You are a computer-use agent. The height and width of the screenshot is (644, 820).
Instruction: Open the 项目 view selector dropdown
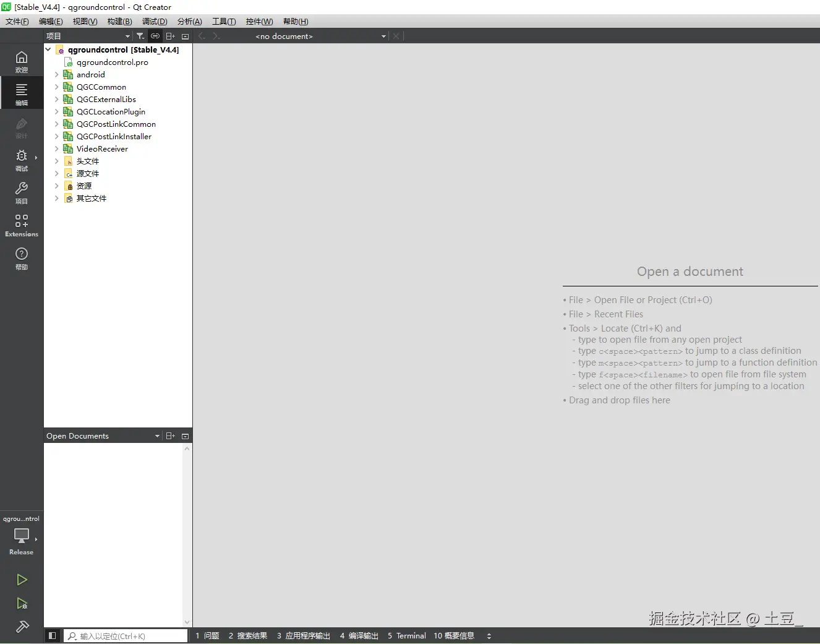pos(88,36)
